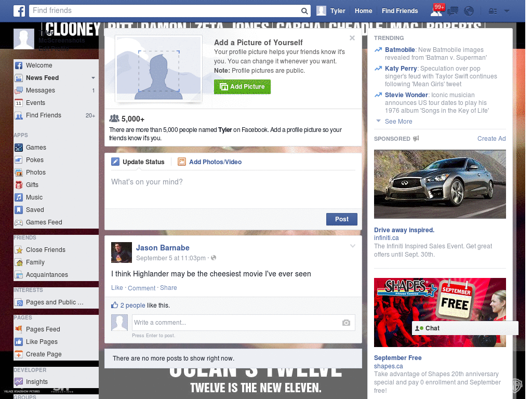Open the Katy Perry trending topic
Viewport: 532px width, 399px height.
click(x=401, y=69)
